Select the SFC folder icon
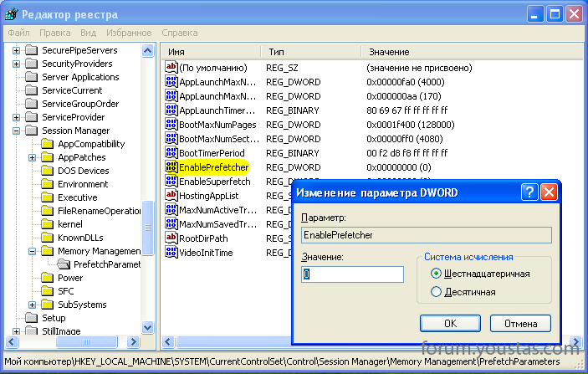Image resolution: width=588 pixels, height=374 pixels. pos(47,291)
